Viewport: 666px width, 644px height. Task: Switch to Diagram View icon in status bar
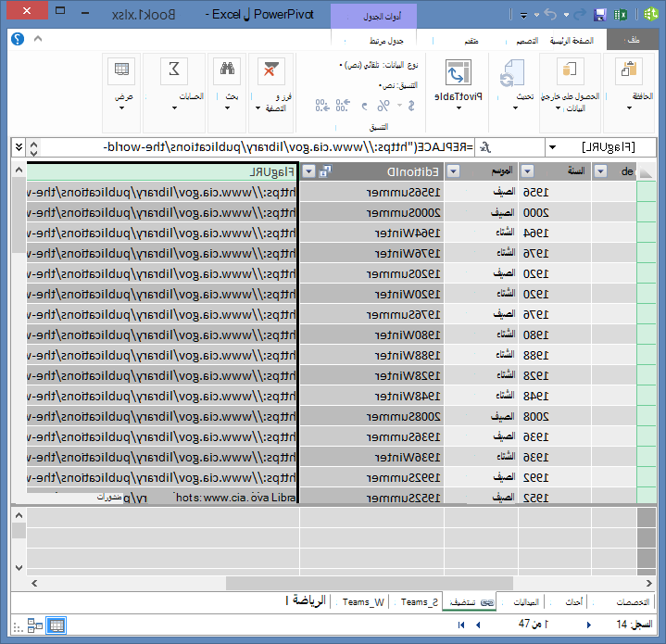point(35,625)
